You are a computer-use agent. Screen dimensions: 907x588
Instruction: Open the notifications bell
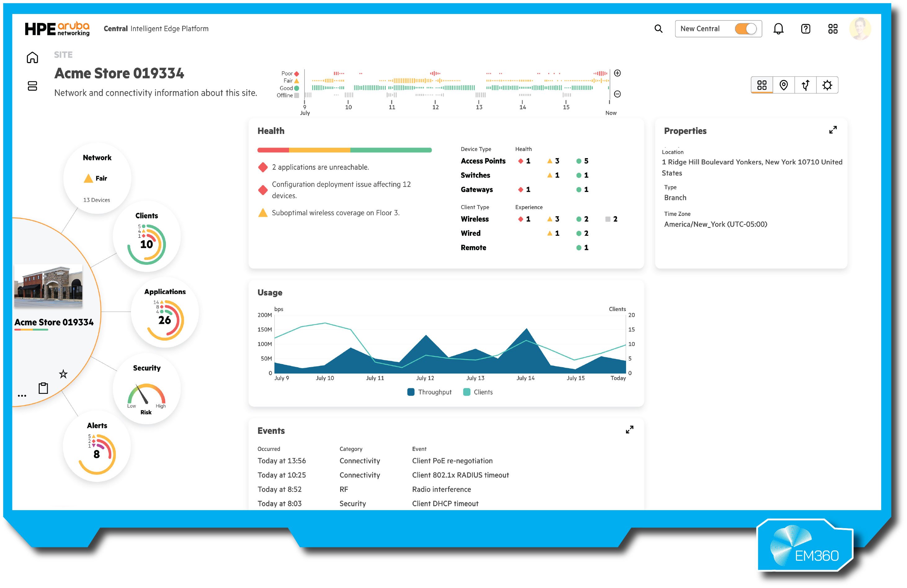click(779, 29)
